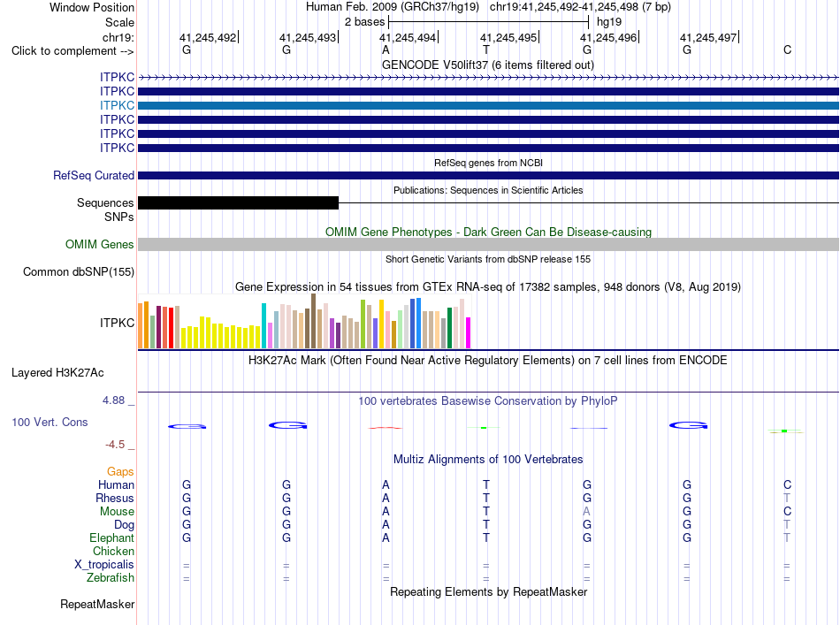Click the 'Rhesus' species row label
Image resolution: width=840 pixels, height=625 pixels.
115,499
